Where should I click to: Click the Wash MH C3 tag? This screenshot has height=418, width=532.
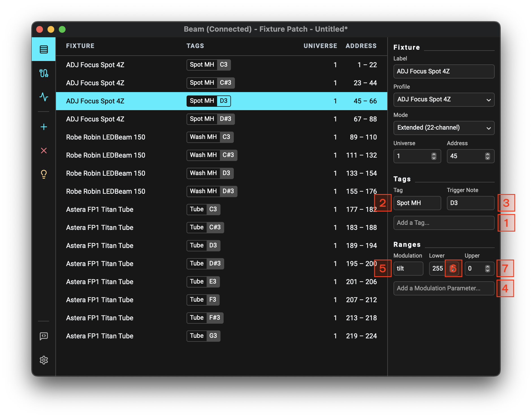[210, 137]
